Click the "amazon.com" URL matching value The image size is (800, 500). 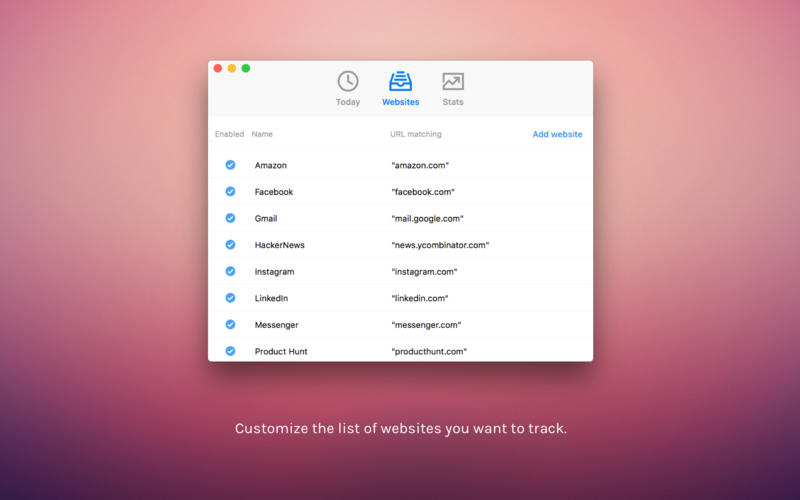point(420,165)
